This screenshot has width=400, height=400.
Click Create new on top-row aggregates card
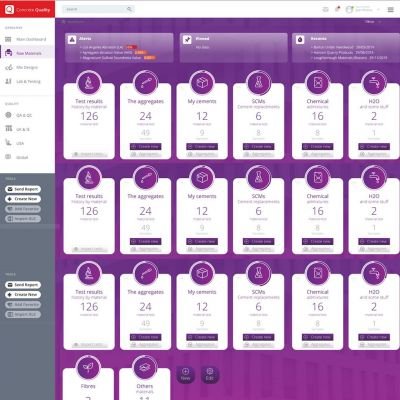coord(146,146)
